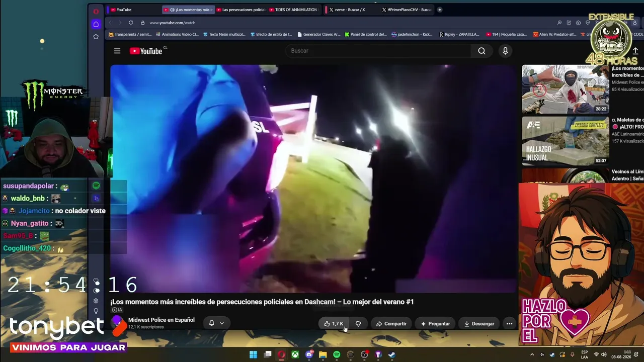Open Midwest Police en Español channel name

point(162,320)
